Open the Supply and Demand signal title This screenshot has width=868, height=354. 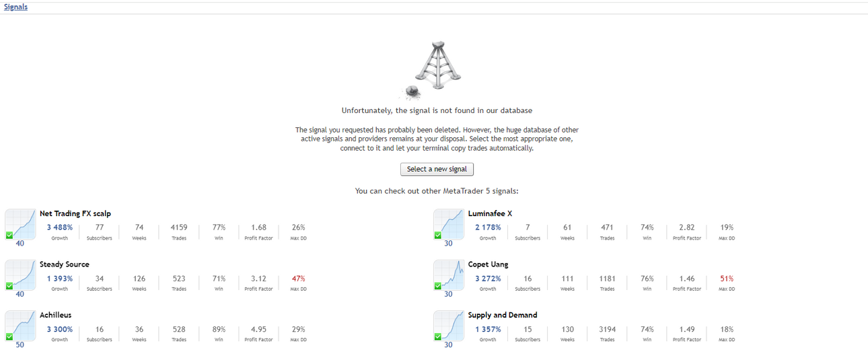click(503, 315)
